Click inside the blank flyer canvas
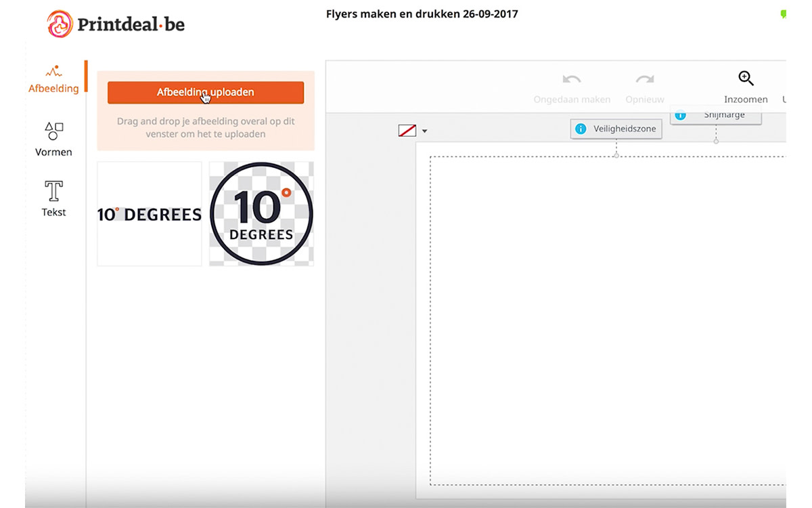 pyautogui.click(x=608, y=320)
